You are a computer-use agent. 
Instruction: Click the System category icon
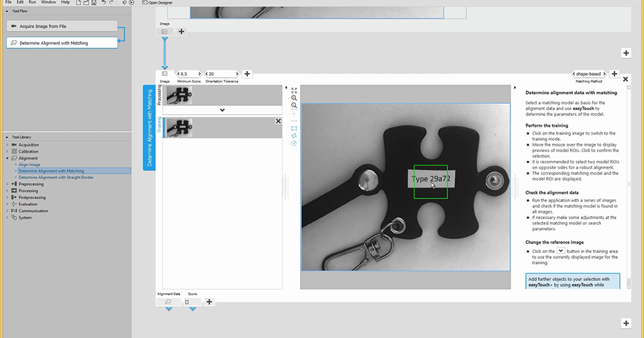(x=14, y=218)
